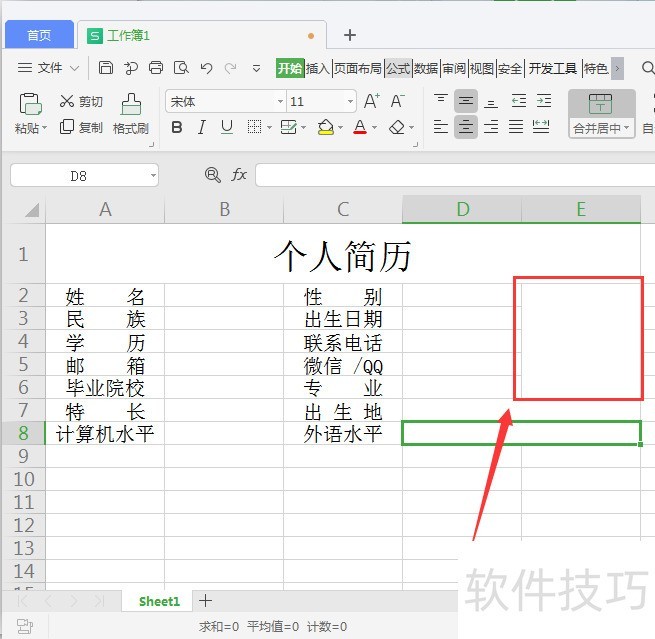Open font color dropdown arrow
Image resolution: width=655 pixels, height=639 pixels.
[374, 127]
